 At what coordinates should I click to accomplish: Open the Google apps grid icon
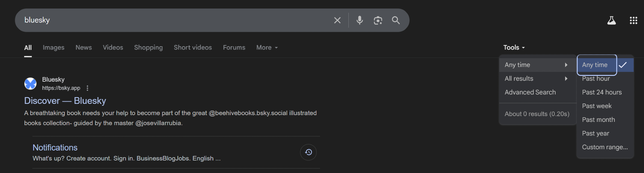point(633,21)
